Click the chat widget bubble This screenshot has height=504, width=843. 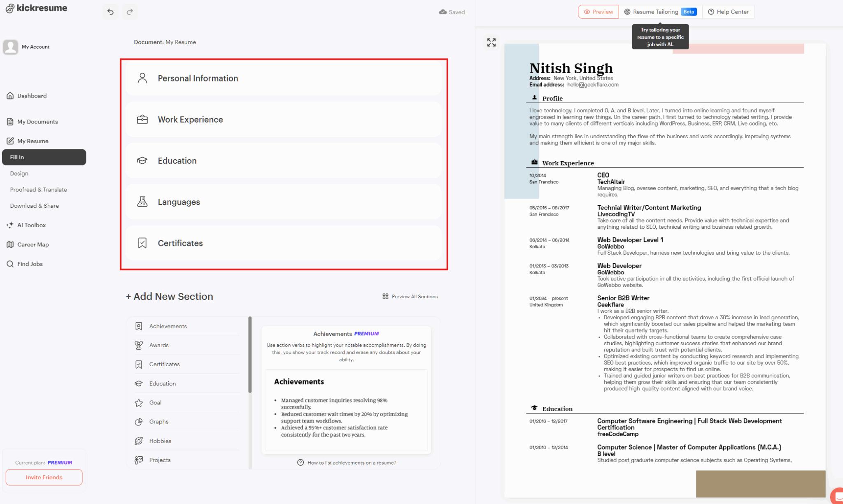pyautogui.click(x=837, y=496)
